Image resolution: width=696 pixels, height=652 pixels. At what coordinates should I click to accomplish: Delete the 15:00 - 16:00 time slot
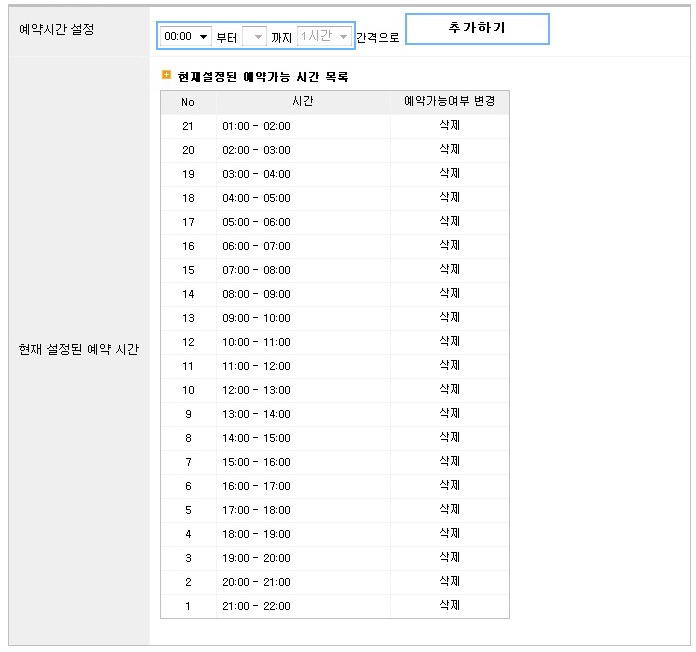click(x=450, y=461)
